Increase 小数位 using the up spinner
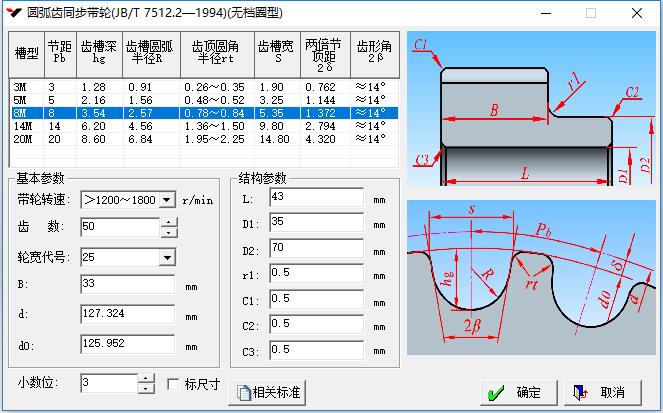Viewport: 663px width, 413px height. tap(146, 379)
